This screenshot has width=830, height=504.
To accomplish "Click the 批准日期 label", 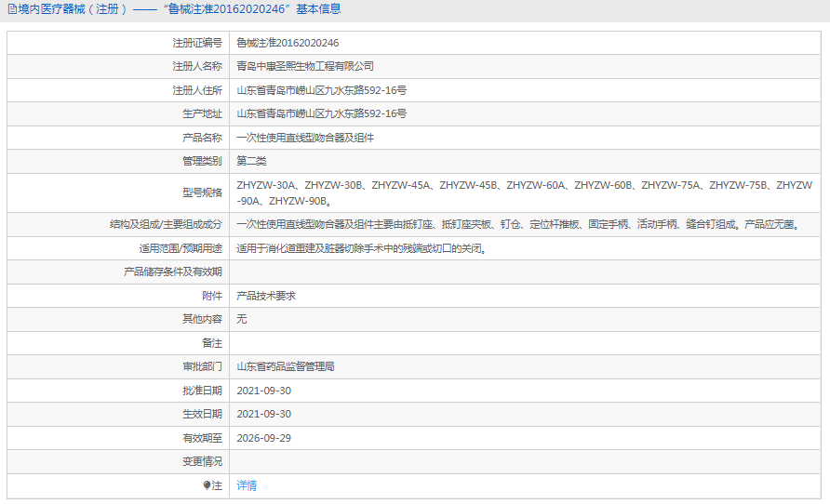I will click(x=202, y=391).
